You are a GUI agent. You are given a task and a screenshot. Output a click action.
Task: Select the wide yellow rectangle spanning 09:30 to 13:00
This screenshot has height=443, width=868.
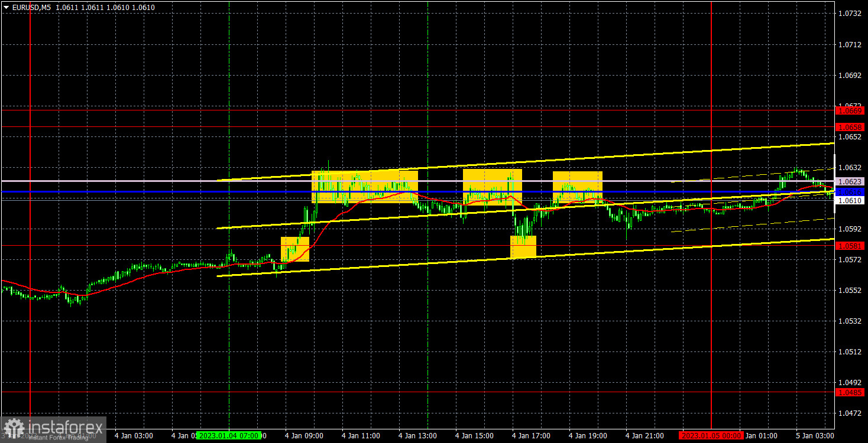tap(365, 187)
